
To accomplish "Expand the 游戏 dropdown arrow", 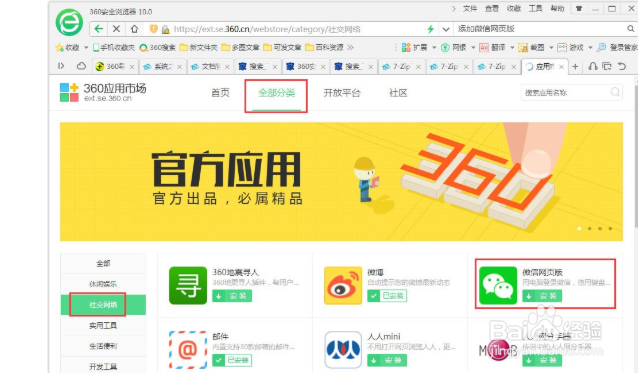I will 590,48.
